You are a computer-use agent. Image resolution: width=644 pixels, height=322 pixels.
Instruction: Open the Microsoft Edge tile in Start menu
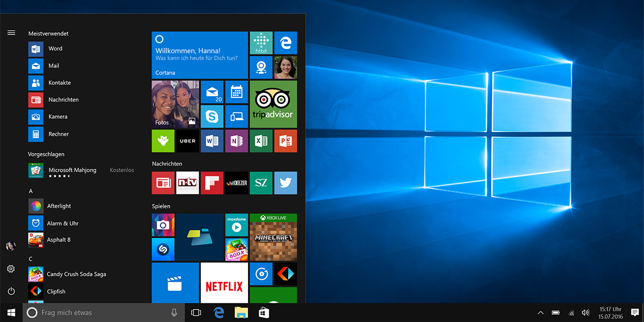(x=286, y=43)
